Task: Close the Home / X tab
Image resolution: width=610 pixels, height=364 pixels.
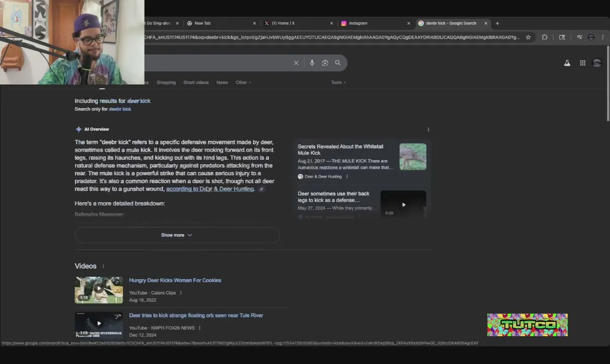Action: (x=331, y=23)
